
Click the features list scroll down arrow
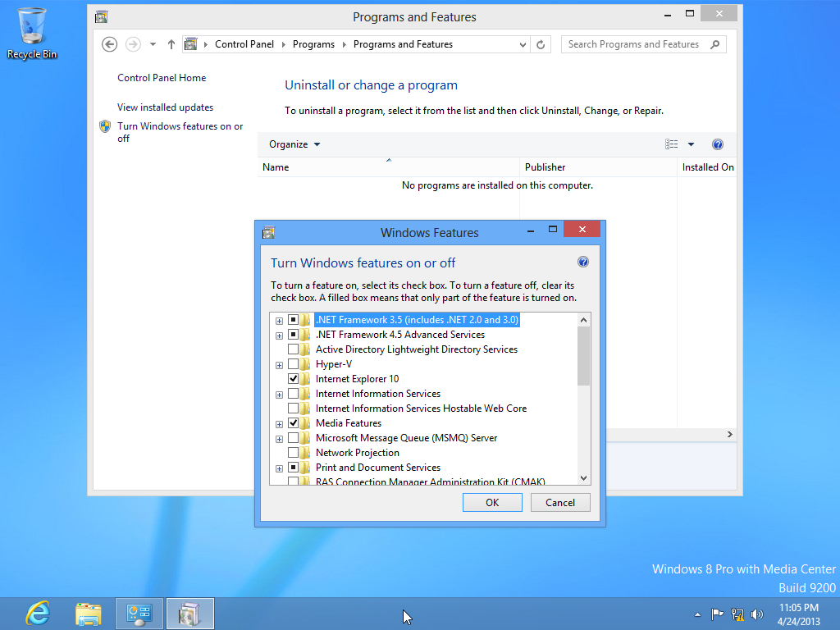(x=583, y=478)
